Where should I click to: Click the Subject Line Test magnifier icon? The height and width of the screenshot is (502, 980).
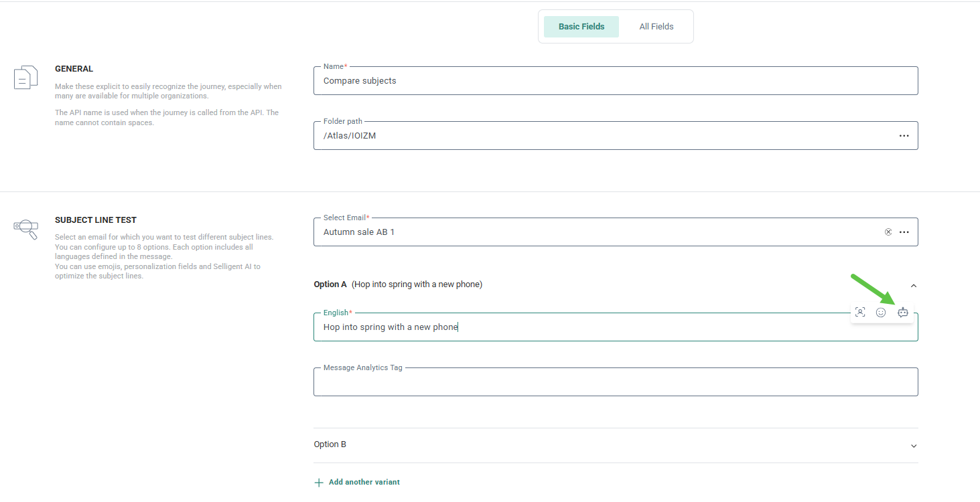(x=25, y=228)
